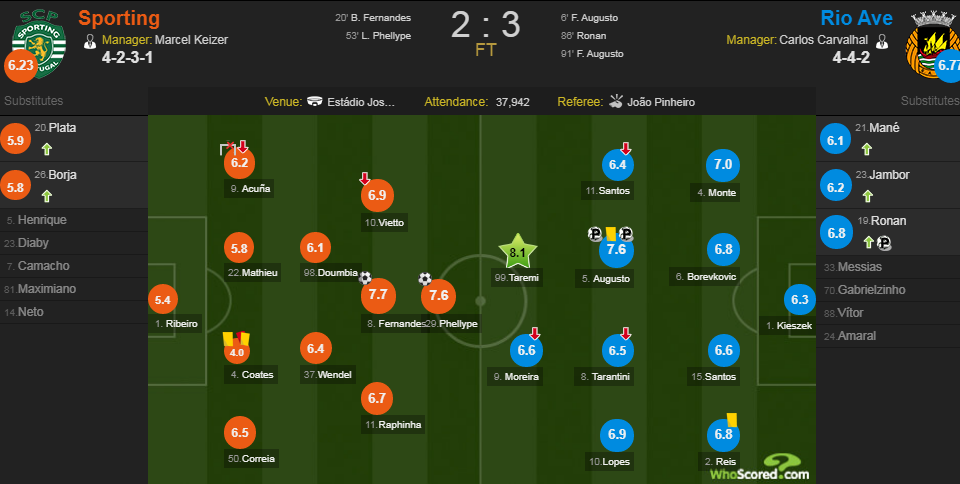Select substitute Plata in Sporting bench
960x484 pixels.
(x=62, y=128)
